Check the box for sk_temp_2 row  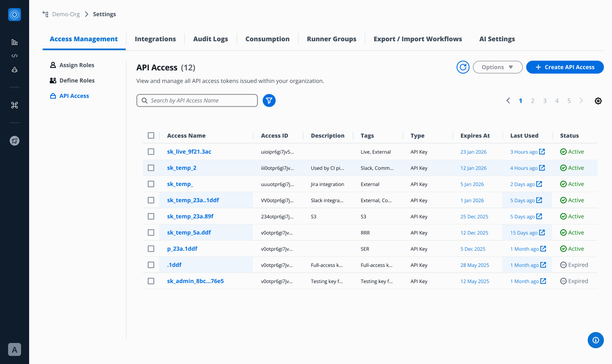coord(151,168)
